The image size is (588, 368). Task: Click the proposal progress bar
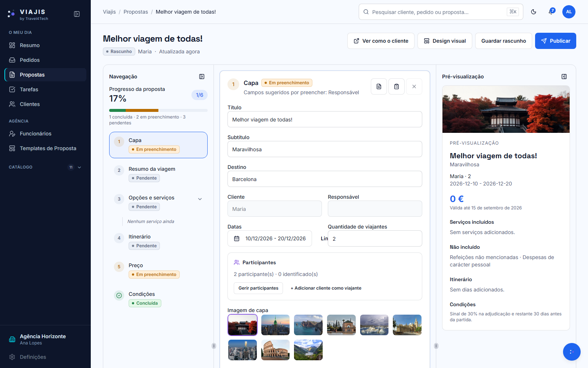[158, 110]
